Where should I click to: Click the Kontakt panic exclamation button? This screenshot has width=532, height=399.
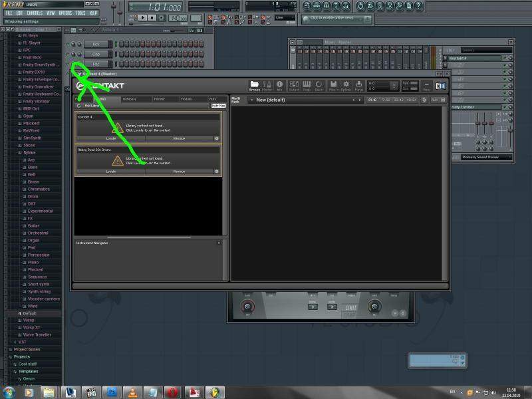click(394, 86)
